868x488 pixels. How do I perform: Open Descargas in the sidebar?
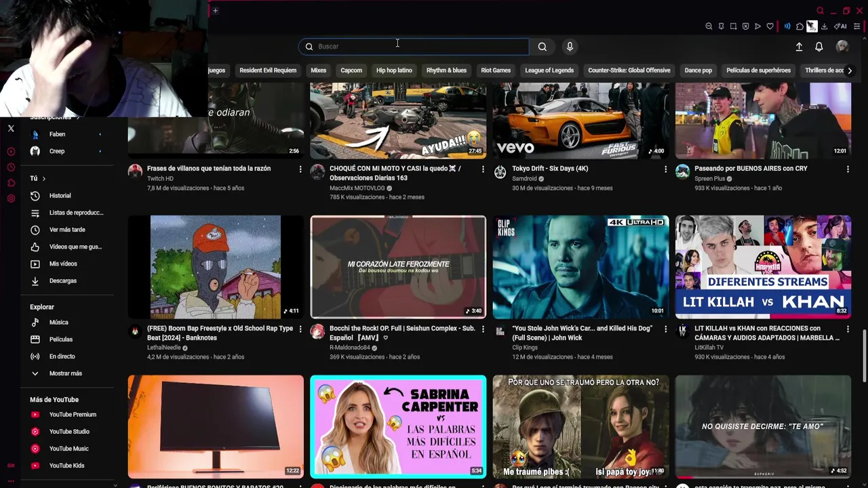point(68,281)
